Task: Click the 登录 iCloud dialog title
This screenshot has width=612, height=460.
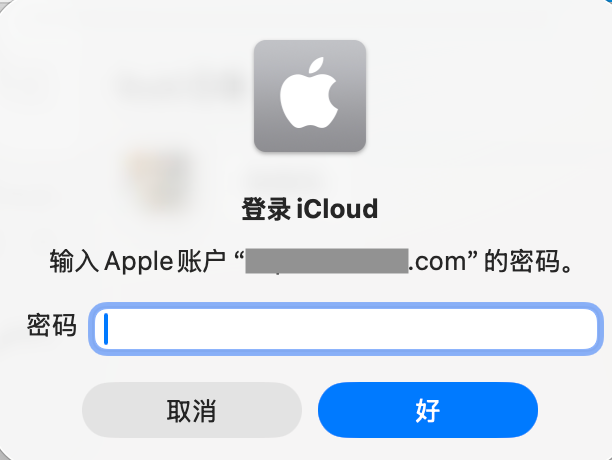Action: point(310,209)
